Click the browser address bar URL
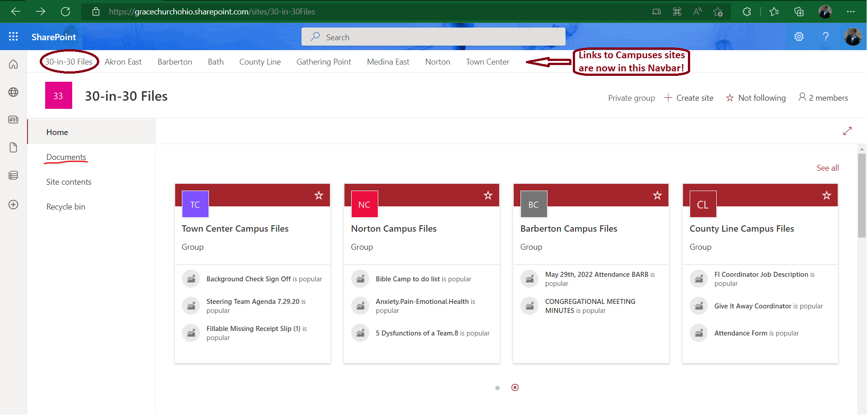Viewport: 868px width, 415px height. (212, 12)
